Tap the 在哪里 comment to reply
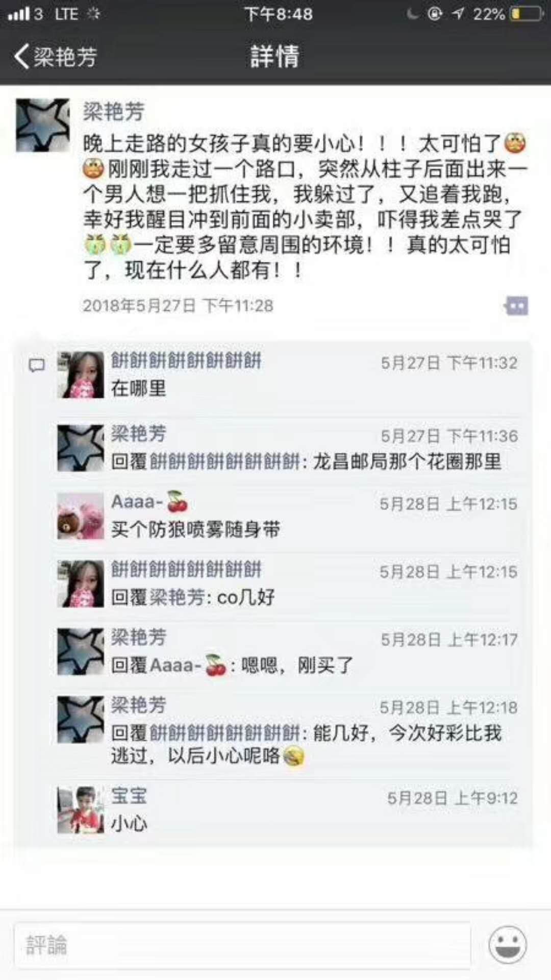Screen dimensions: 551x980 (x=139, y=388)
